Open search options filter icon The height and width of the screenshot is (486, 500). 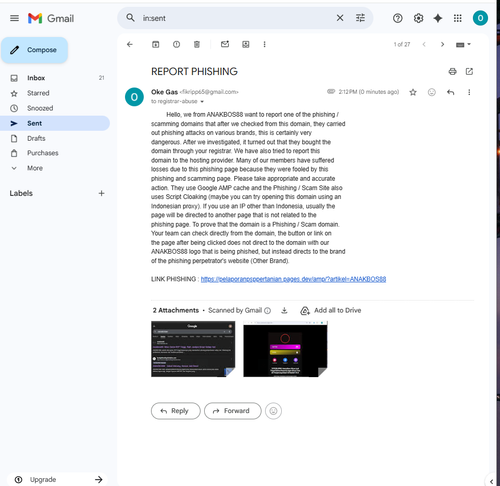pyautogui.click(x=360, y=18)
